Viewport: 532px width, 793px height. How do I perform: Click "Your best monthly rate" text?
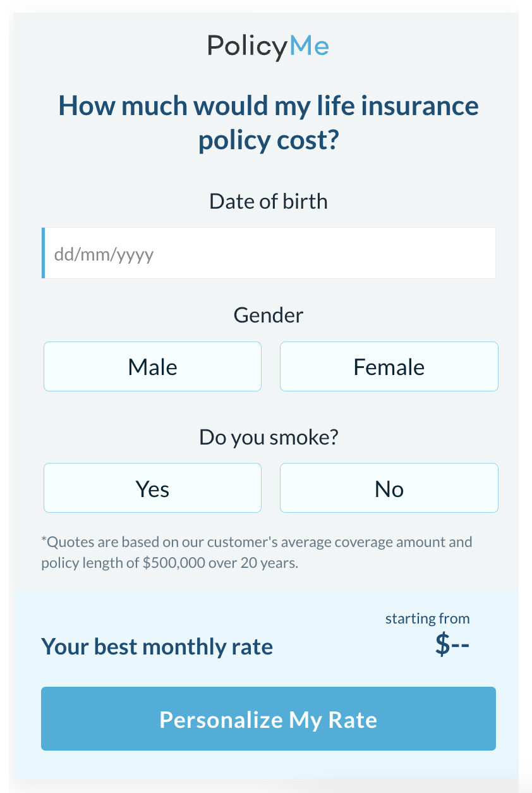157,647
